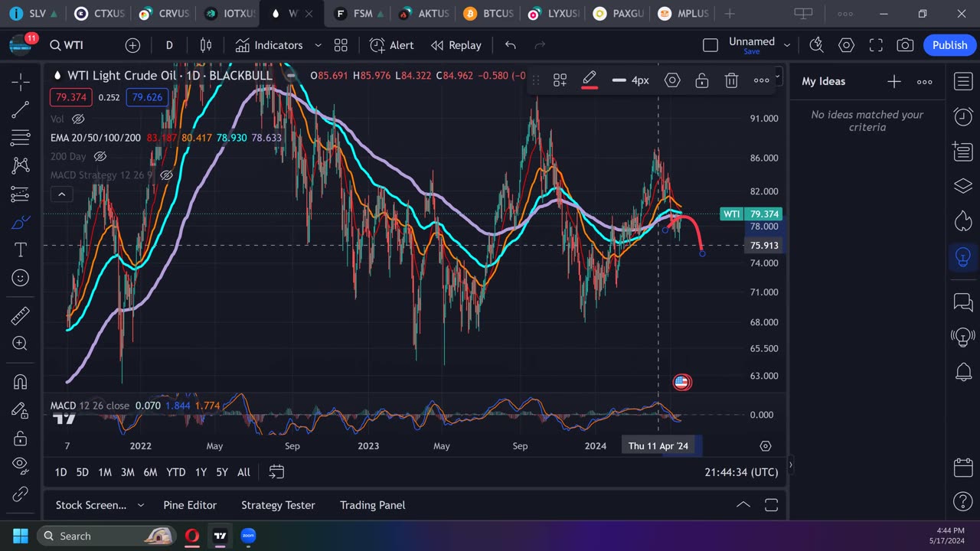Select the crosshair cursor tool
This screenshot has width=980, height=551.
pyautogui.click(x=21, y=82)
